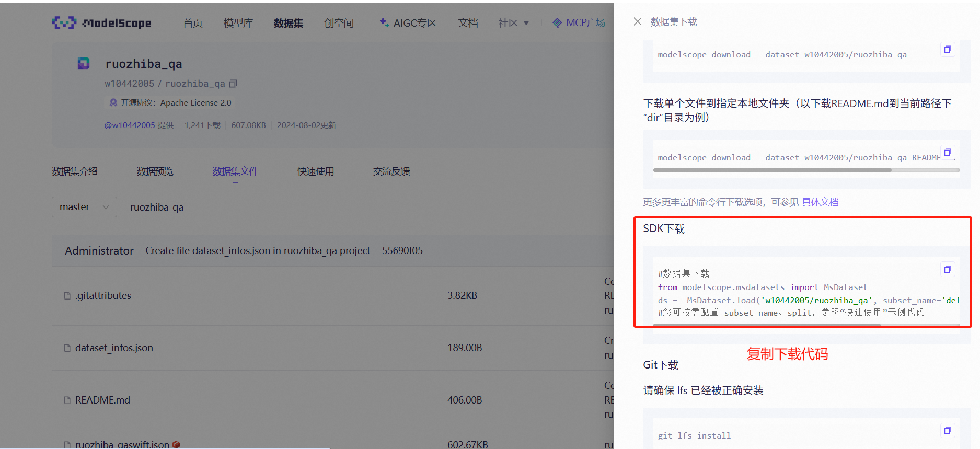980x449 pixels.
Task: Click the 数据集下载 panel title
Action: tap(674, 22)
